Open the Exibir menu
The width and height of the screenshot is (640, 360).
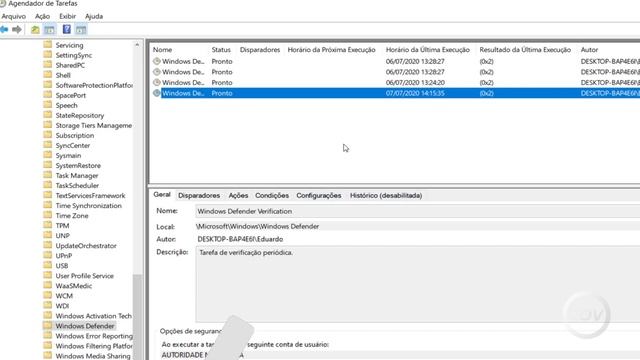[67, 16]
